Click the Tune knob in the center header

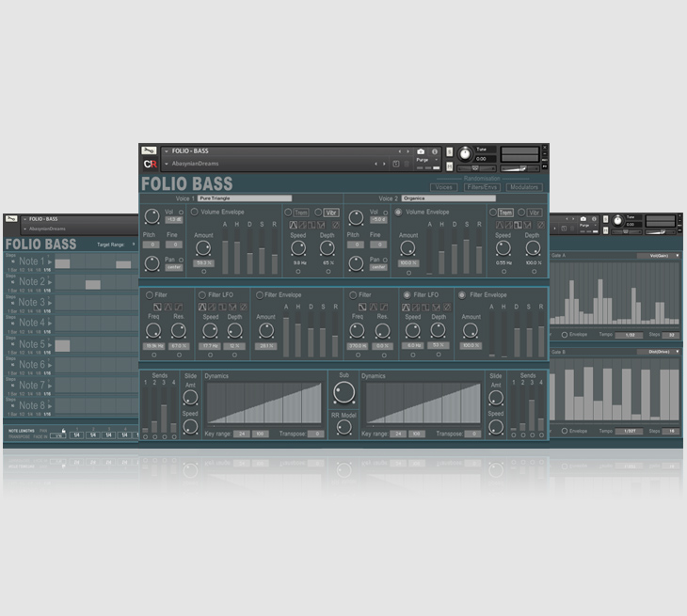pyautogui.click(x=464, y=154)
